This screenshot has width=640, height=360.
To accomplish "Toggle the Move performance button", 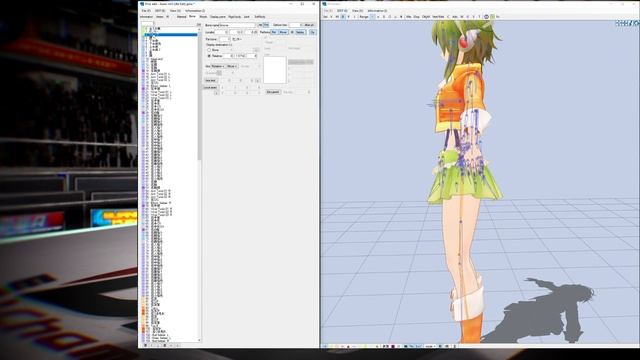I will [x=283, y=32].
